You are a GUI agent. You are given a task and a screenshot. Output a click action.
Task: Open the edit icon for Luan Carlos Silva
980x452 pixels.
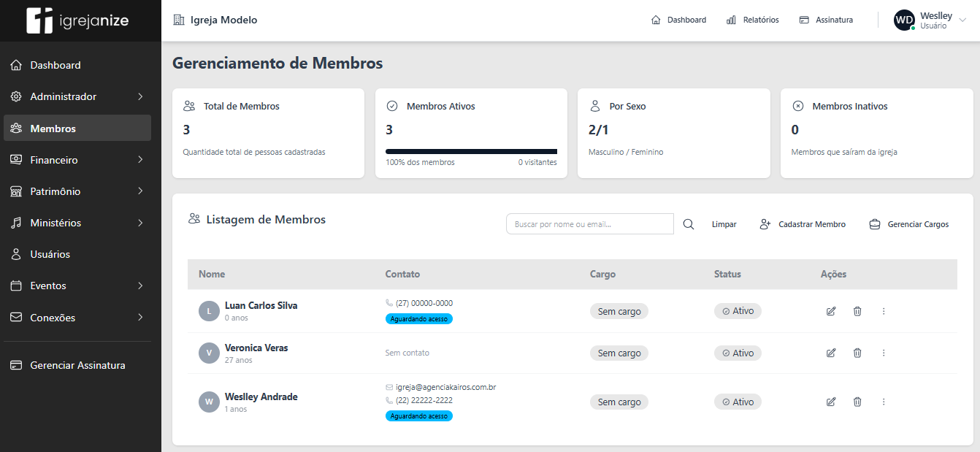(831, 311)
